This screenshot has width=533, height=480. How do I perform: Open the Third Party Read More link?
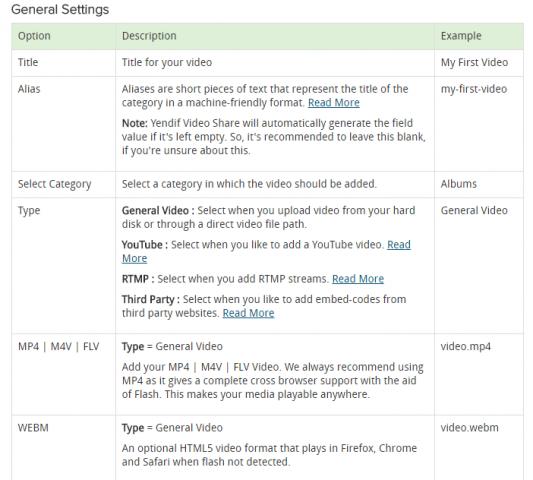248,313
